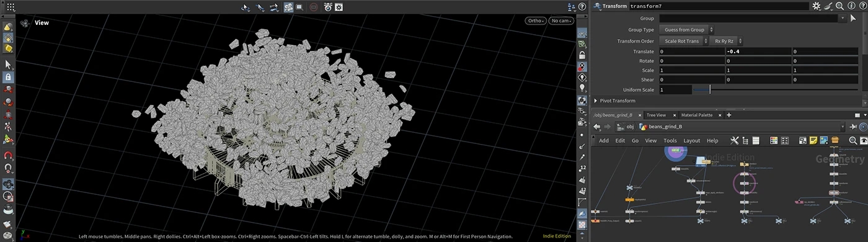Add a new pane tab with plus
This screenshot has height=242, width=868.
click(729, 115)
